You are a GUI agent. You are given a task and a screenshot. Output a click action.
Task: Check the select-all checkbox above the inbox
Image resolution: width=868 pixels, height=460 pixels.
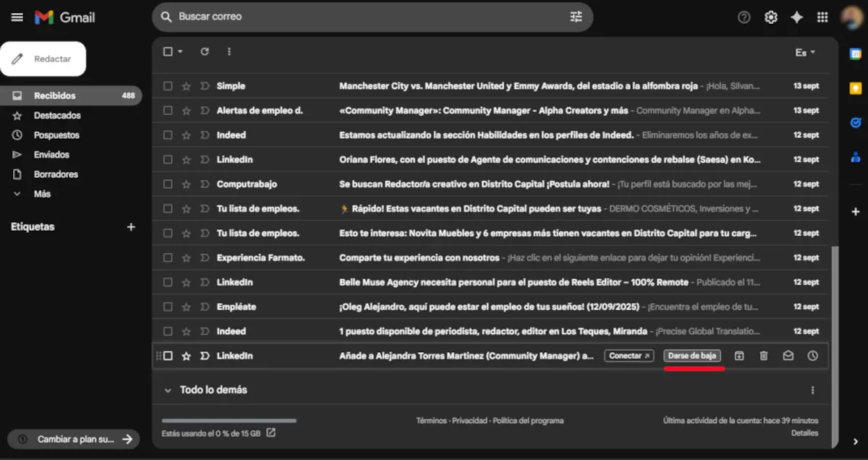point(167,51)
